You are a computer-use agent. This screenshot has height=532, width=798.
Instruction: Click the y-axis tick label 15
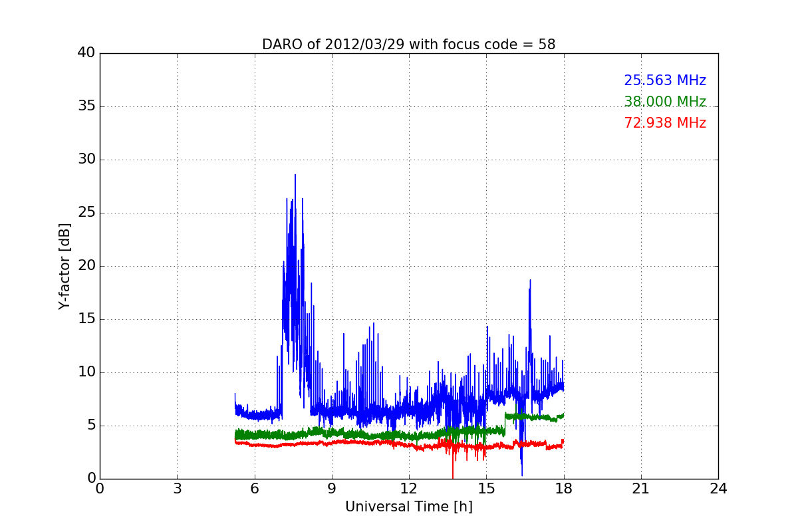86,319
